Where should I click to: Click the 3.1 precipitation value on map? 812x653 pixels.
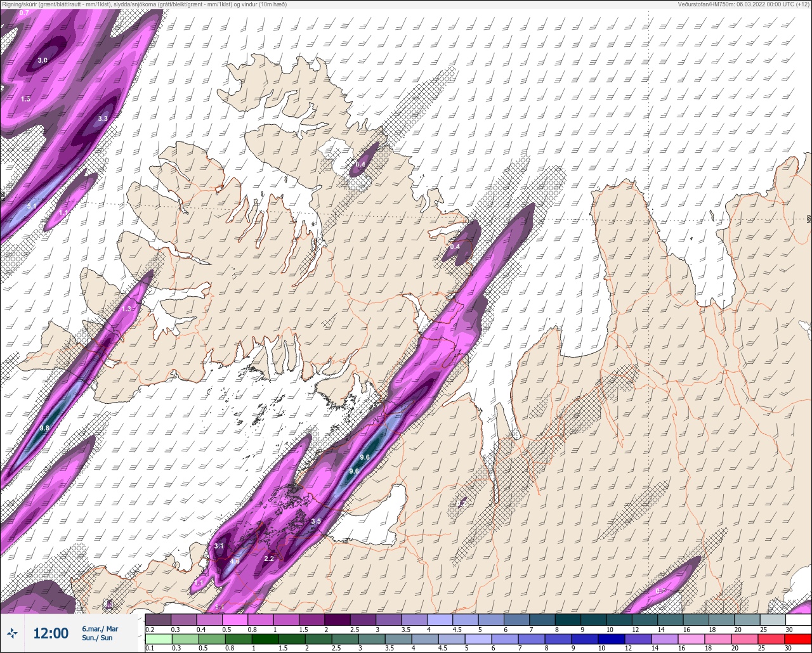(x=219, y=546)
